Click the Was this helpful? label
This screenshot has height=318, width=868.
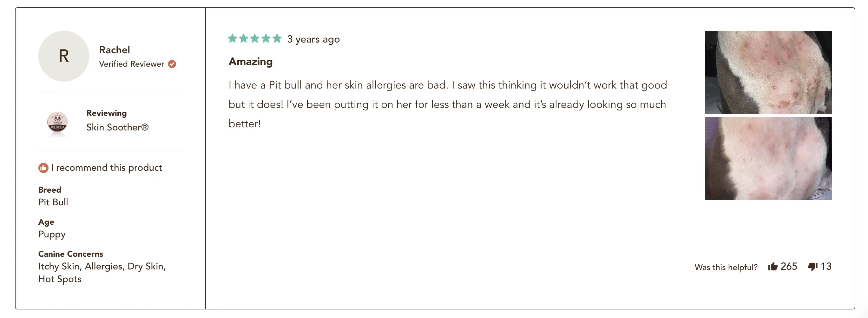coord(726,268)
